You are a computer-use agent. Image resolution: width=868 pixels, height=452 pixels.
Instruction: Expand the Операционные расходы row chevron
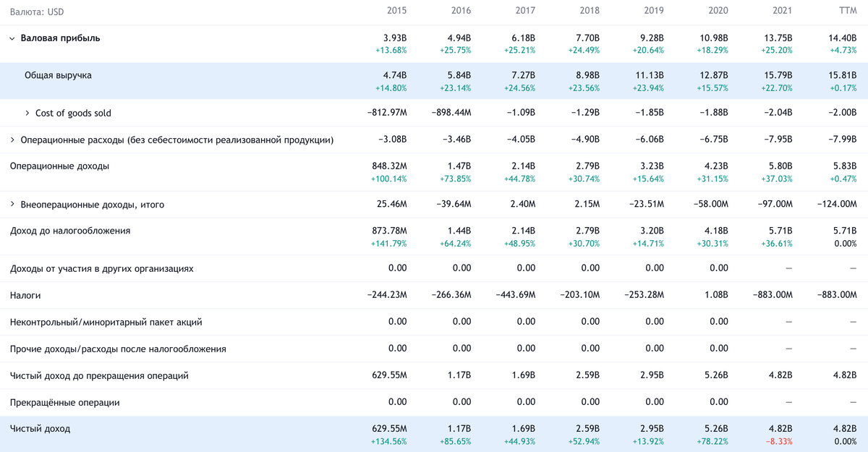12,140
